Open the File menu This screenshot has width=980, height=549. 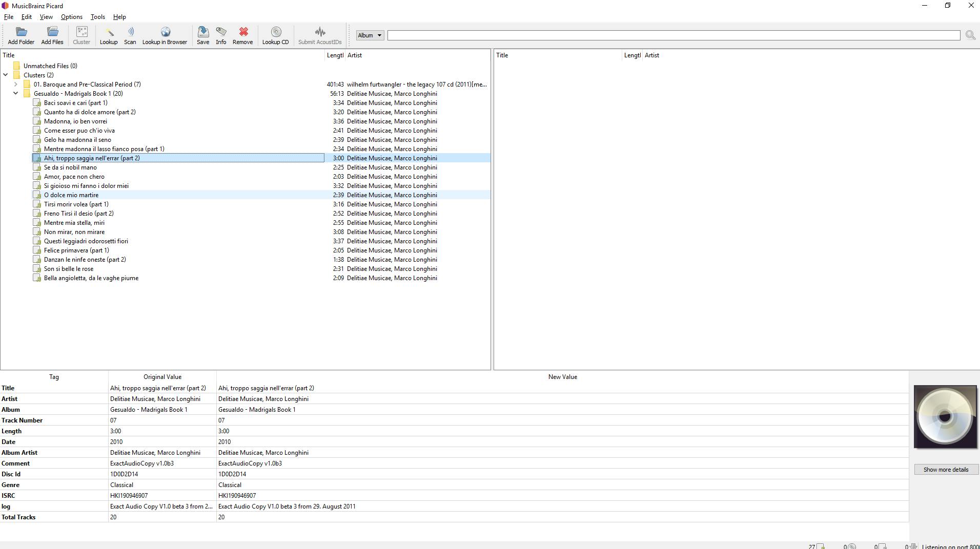click(x=9, y=17)
